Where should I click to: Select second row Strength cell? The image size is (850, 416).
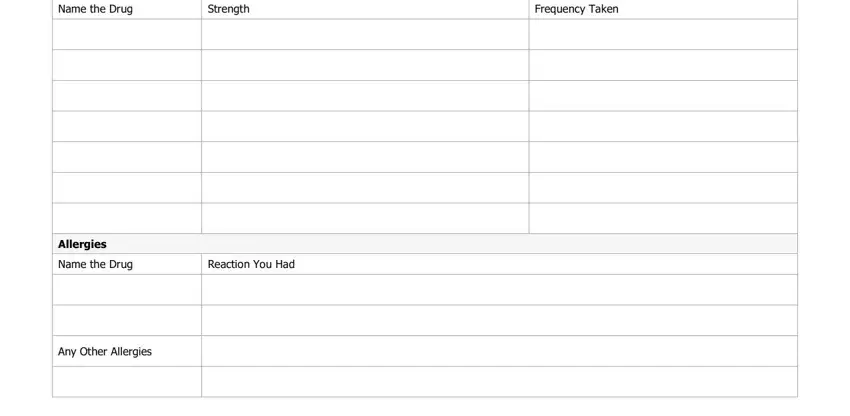click(365, 65)
